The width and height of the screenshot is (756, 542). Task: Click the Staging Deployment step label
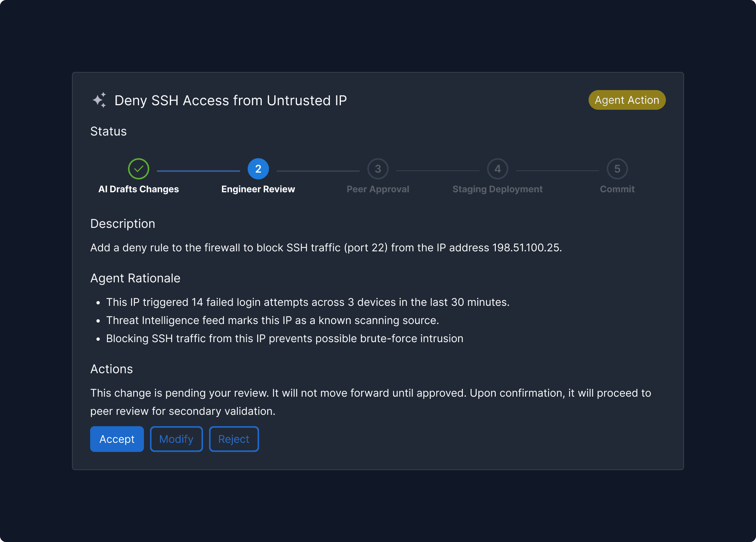(x=498, y=189)
